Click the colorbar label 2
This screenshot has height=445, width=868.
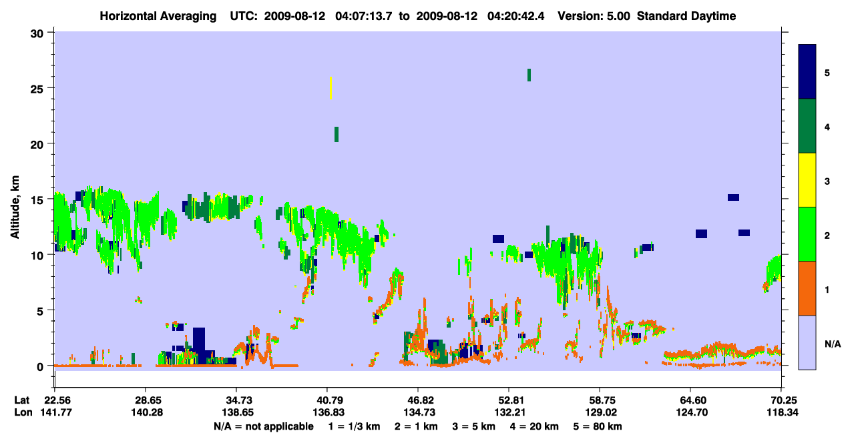[x=827, y=235]
